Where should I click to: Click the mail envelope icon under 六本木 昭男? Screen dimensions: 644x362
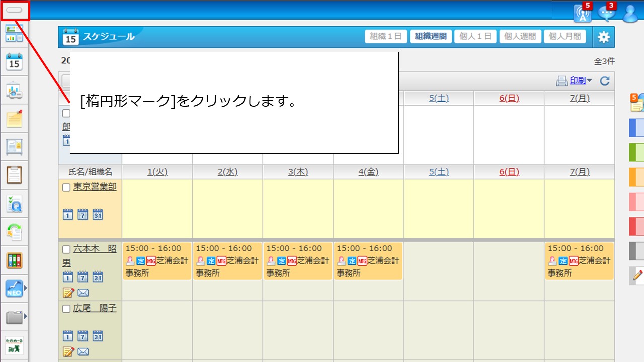83,292
